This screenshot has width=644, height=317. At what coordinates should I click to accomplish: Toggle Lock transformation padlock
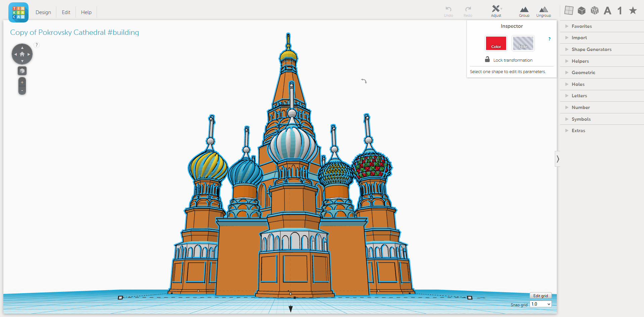tap(487, 59)
